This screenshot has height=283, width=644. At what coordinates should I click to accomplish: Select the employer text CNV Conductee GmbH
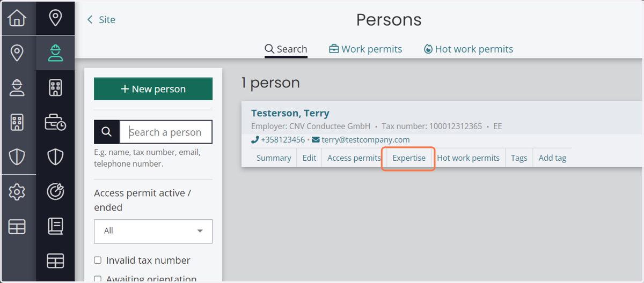(x=330, y=126)
